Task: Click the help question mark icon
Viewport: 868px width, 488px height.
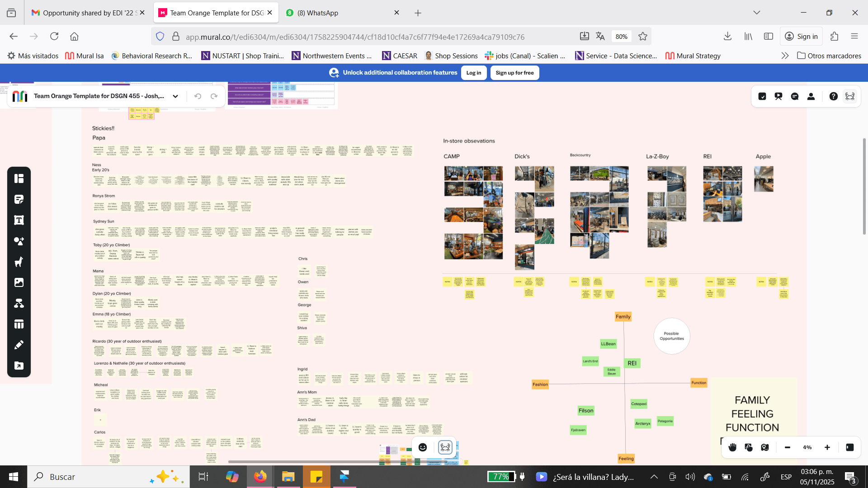Action: 833,96
